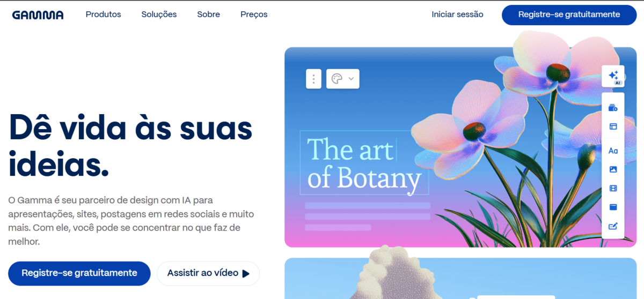Open the three-dot card options menu
This screenshot has width=644, height=299.
pyautogui.click(x=313, y=79)
